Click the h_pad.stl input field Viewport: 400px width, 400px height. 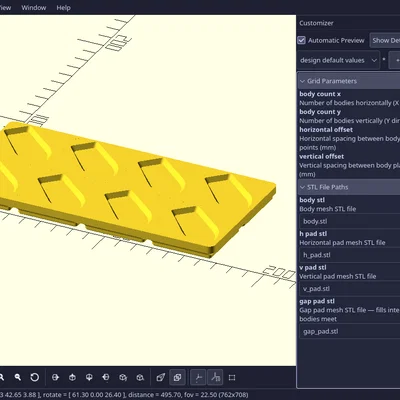coord(350,255)
